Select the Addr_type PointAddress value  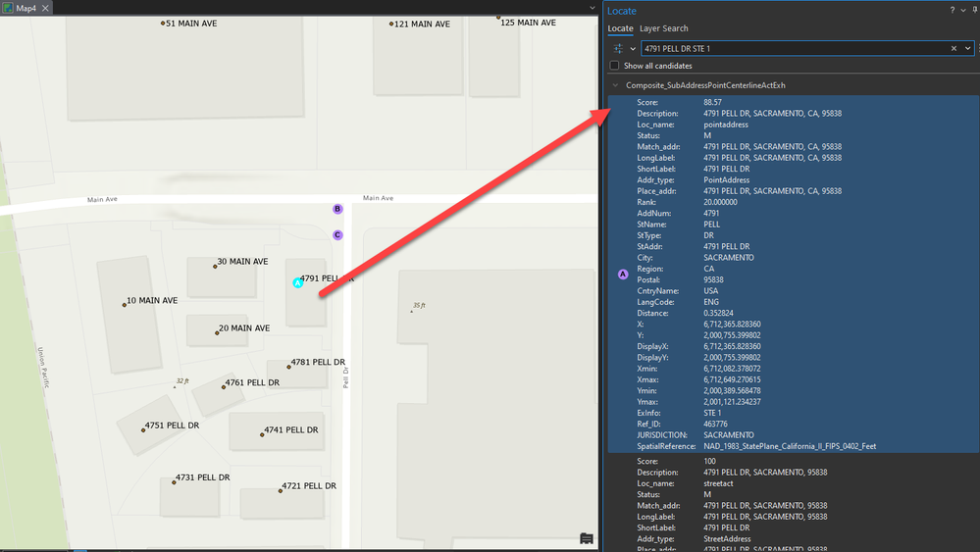726,179
